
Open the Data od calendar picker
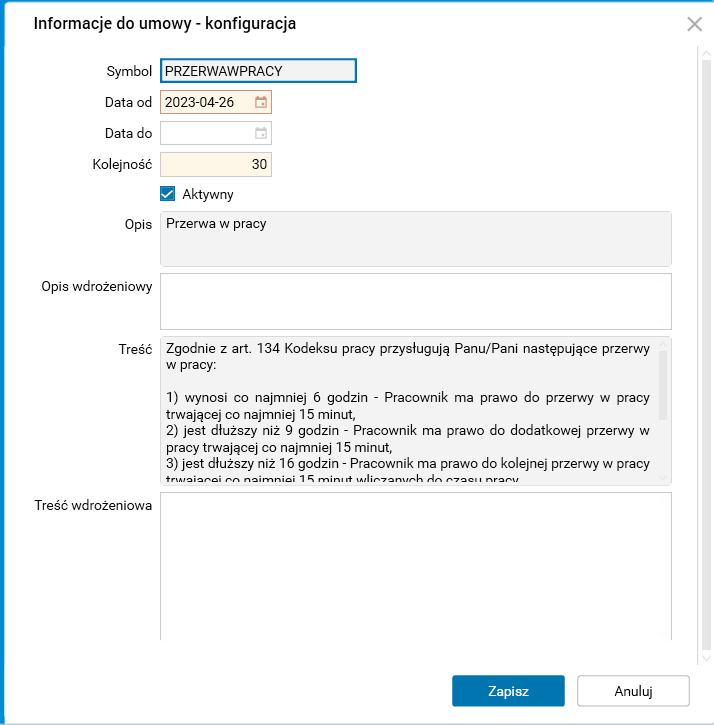(261, 102)
